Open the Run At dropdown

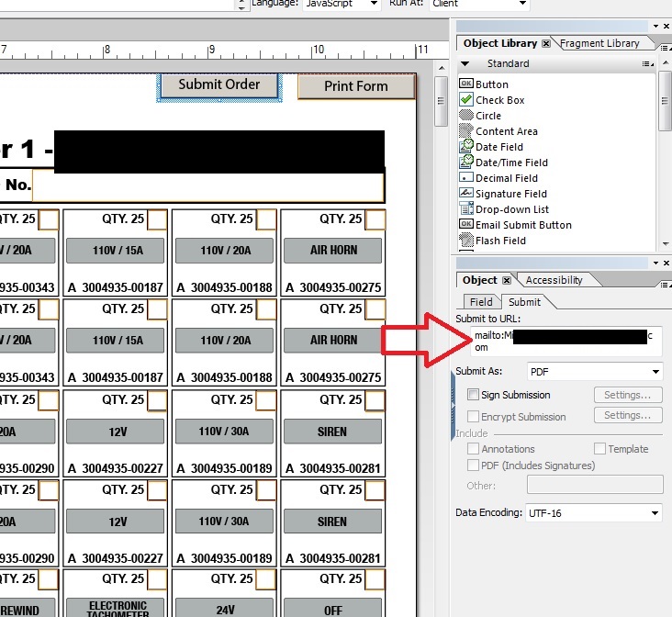point(522,4)
